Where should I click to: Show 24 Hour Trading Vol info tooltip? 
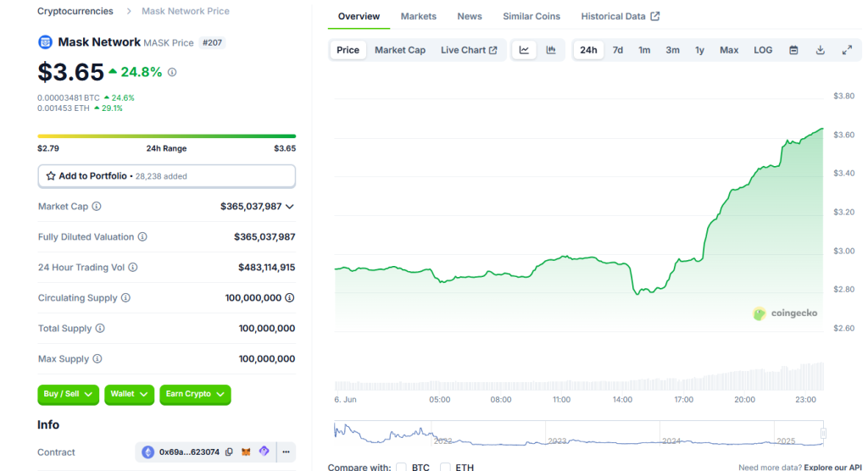[x=133, y=268]
